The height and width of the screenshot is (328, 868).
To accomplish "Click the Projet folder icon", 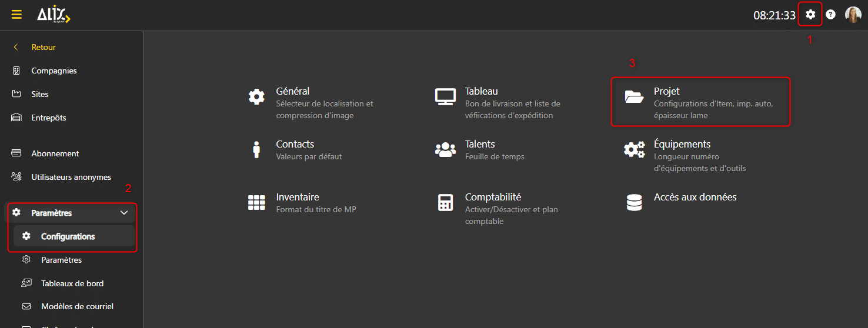I will [x=634, y=97].
